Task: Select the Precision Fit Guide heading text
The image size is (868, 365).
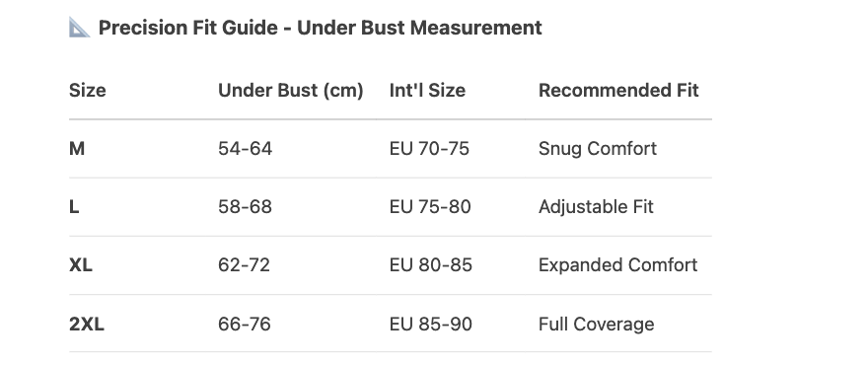Action: click(320, 28)
